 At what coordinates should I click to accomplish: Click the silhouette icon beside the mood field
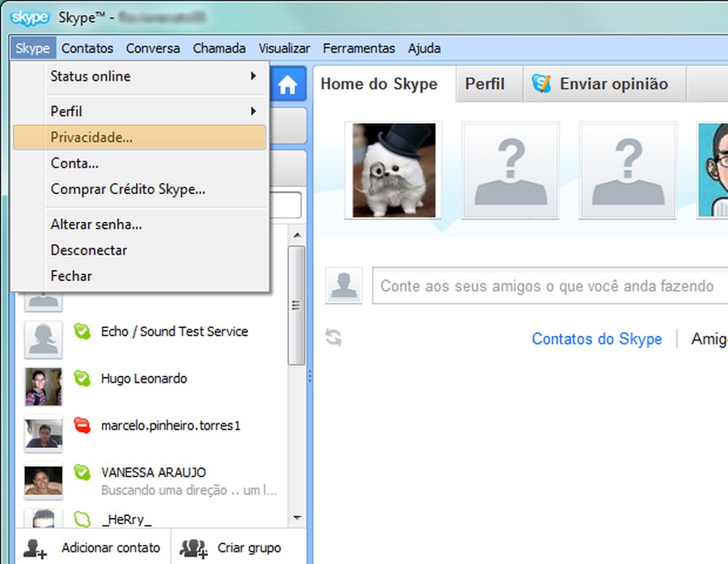pos(343,286)
